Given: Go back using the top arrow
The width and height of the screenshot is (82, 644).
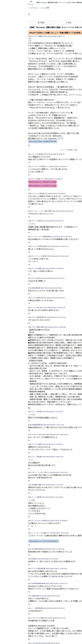Looking at the screenshot, I should pyautogui.click(x=31, y=2).
